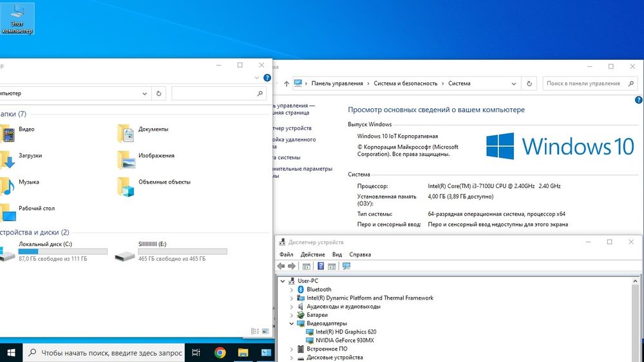Viewport: 644px width, 362px height.
Task: Expand the Дисковые устройства node
Action: point(292,358)
